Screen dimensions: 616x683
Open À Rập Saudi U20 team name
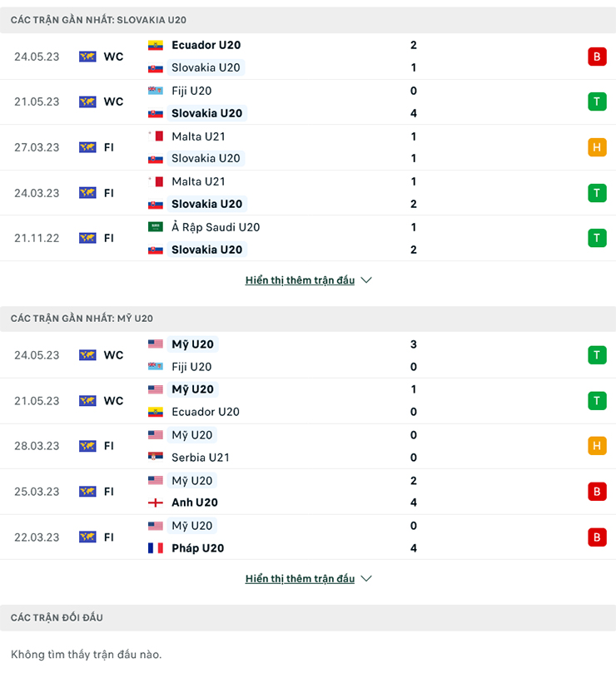[216, 227]
